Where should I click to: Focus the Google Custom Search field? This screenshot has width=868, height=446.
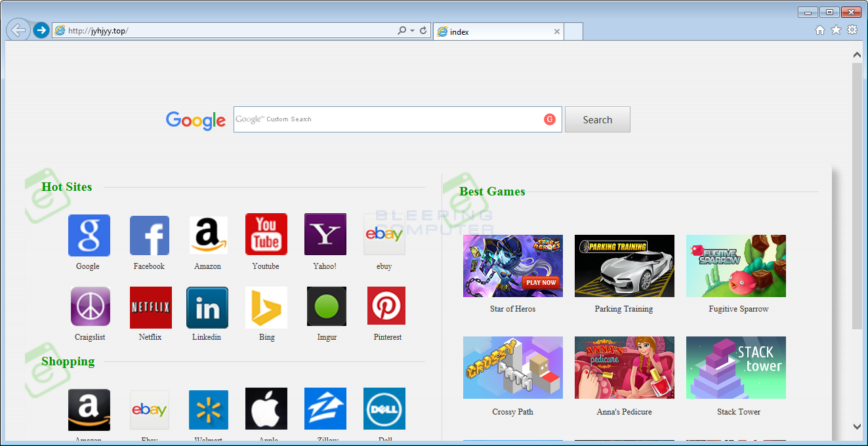point(398,119)
